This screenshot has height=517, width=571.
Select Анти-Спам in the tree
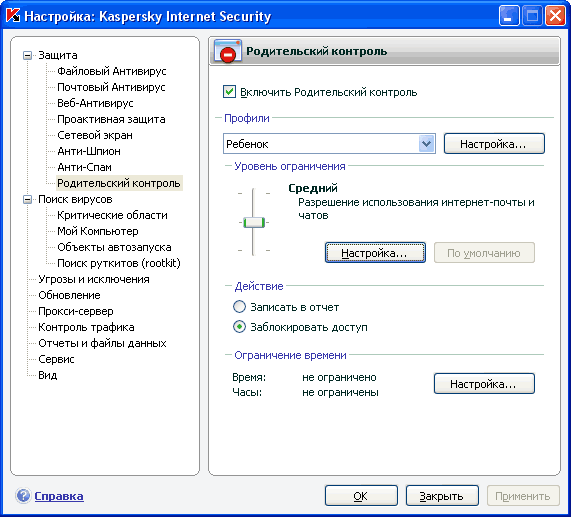(x=84, y=167)
